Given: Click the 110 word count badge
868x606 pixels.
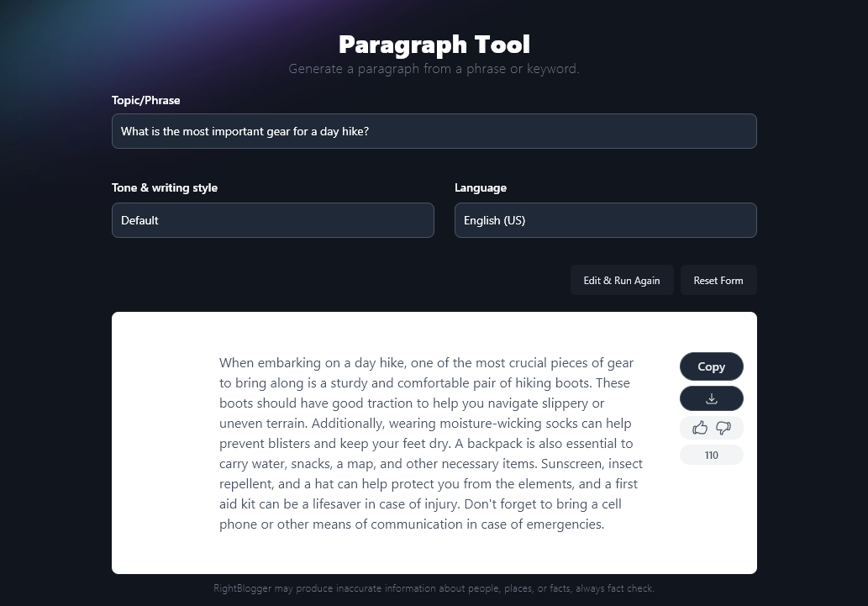Looking at the screenshot, I should 711,455.
